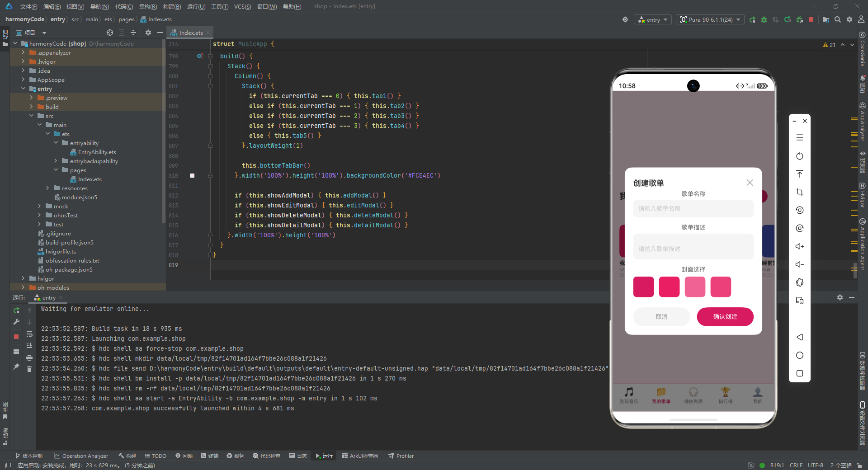Click emulator power button icon
868x470 pixels.
[x=800, y=156]
